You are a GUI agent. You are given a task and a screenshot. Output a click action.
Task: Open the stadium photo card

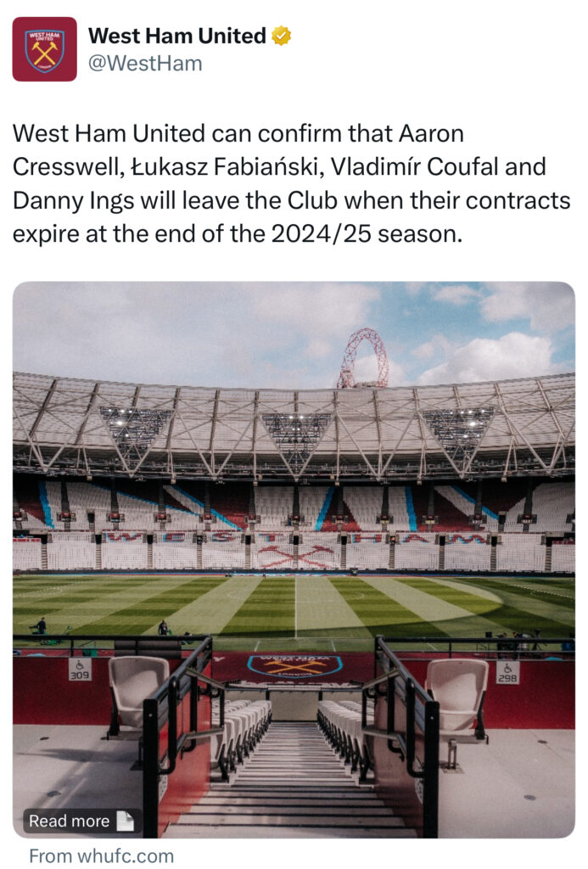tap(294, 560)
